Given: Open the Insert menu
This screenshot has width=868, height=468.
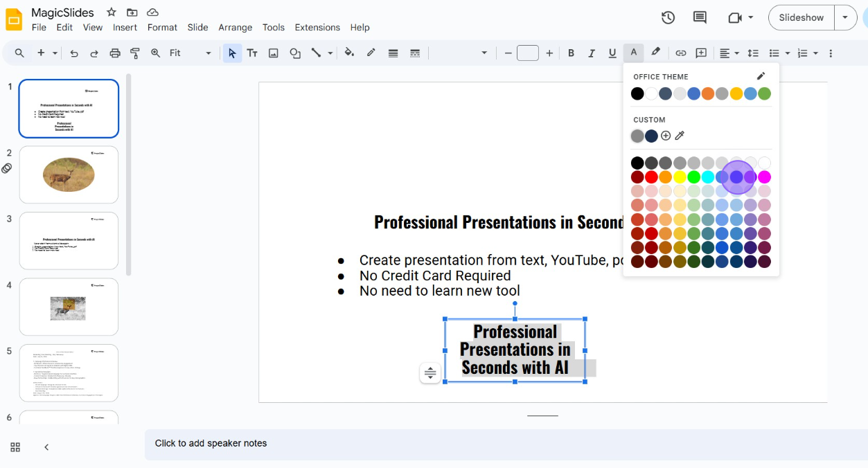Looking at the screenshot, I should (125, 28).
